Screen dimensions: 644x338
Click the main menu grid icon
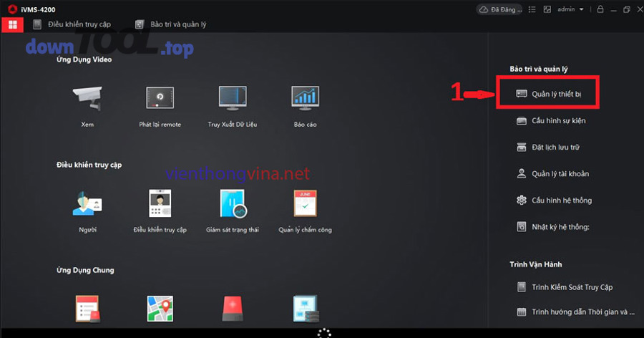[12, 24]
